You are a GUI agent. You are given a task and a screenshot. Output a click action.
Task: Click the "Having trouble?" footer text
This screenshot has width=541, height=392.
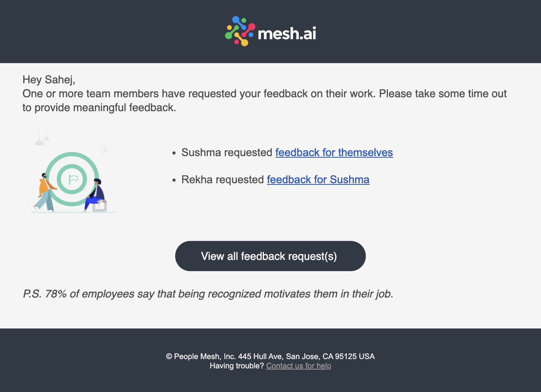pos(236,366)
